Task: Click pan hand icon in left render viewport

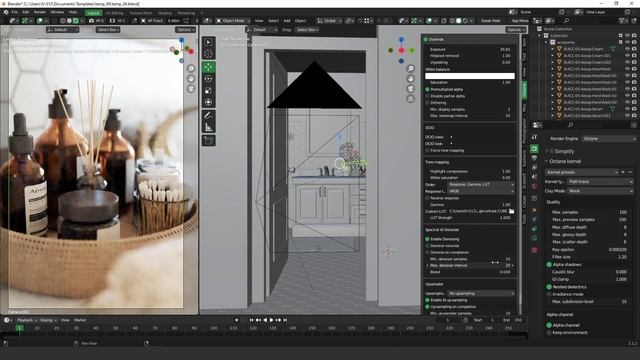Action: pos(191,78)
